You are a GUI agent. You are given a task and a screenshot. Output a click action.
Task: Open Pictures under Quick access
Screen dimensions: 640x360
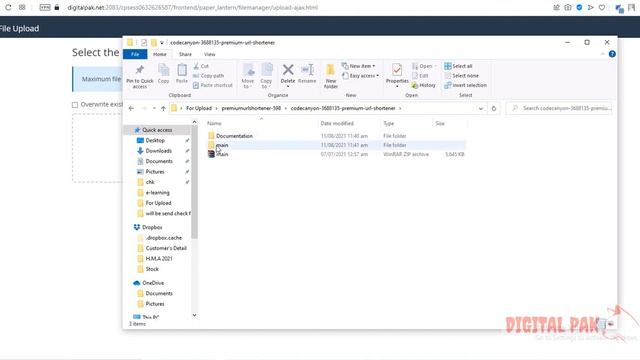[155, 172]
